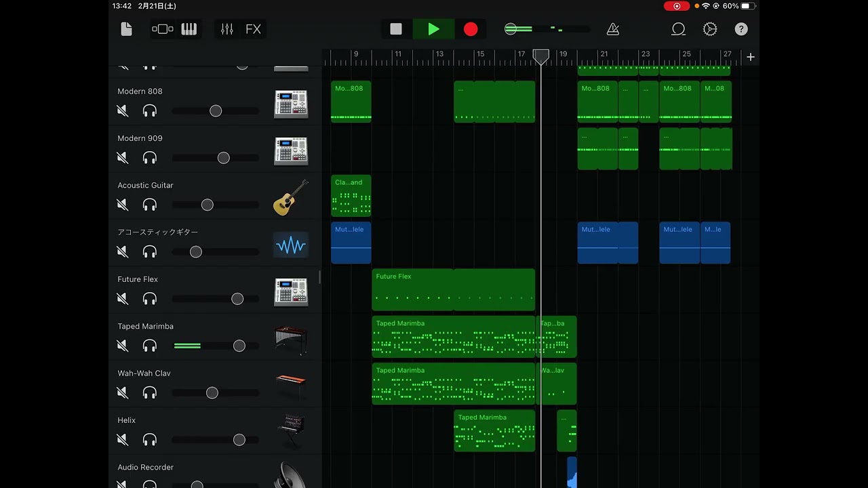Open the Loop Browser
The image size is (868, 488).
tap(678, 29)
